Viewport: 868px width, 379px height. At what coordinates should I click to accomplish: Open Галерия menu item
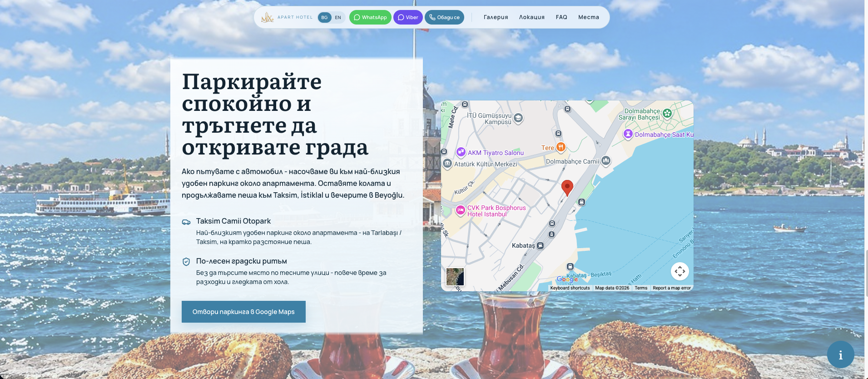pyautogui.click(x=496, y=17)
